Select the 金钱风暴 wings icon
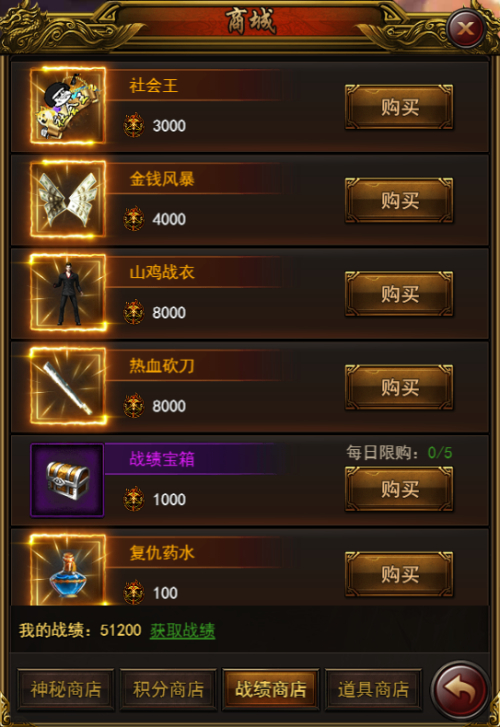Viewport: 500px width, 727px height. point(68,199)
